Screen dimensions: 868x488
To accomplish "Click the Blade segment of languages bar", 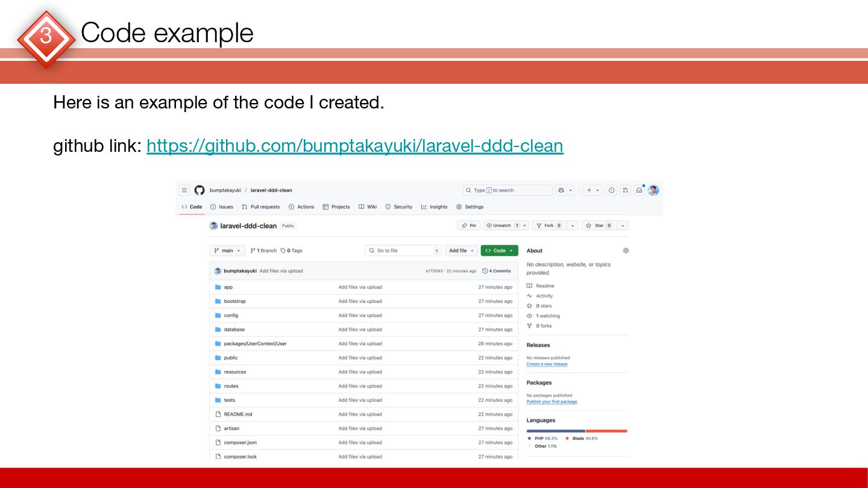I will click(x=606, y=431).
